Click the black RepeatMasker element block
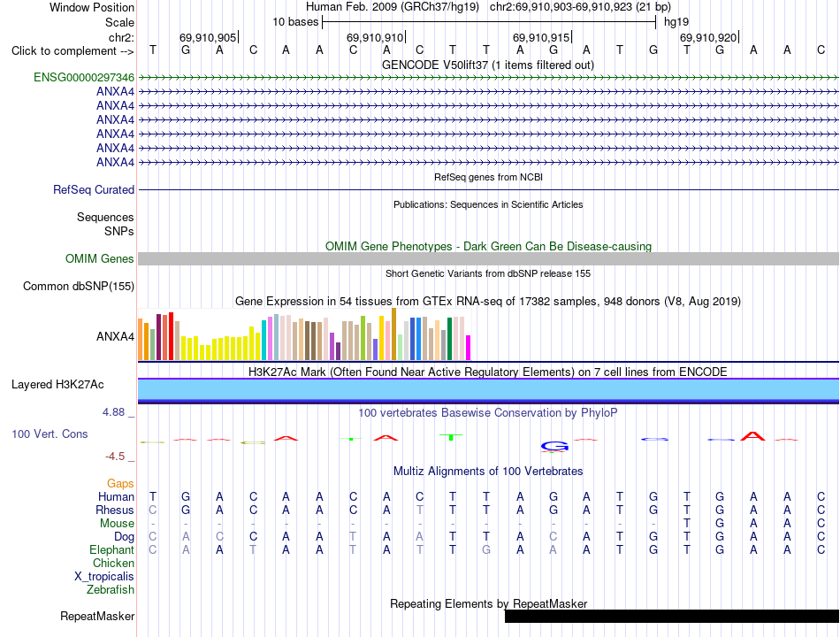The width and height of the screenshot is (840, 637). (x=672, y=616)
